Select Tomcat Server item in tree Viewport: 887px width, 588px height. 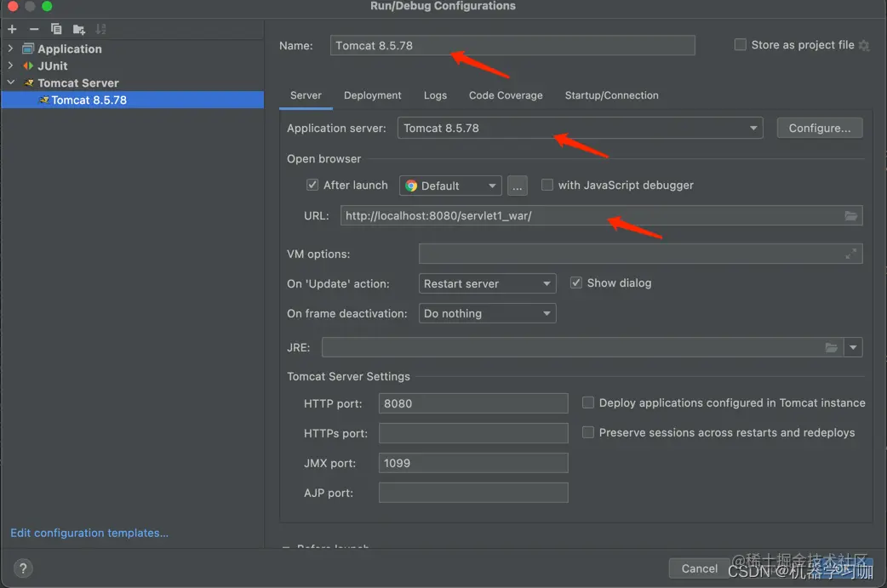(78, 83)
